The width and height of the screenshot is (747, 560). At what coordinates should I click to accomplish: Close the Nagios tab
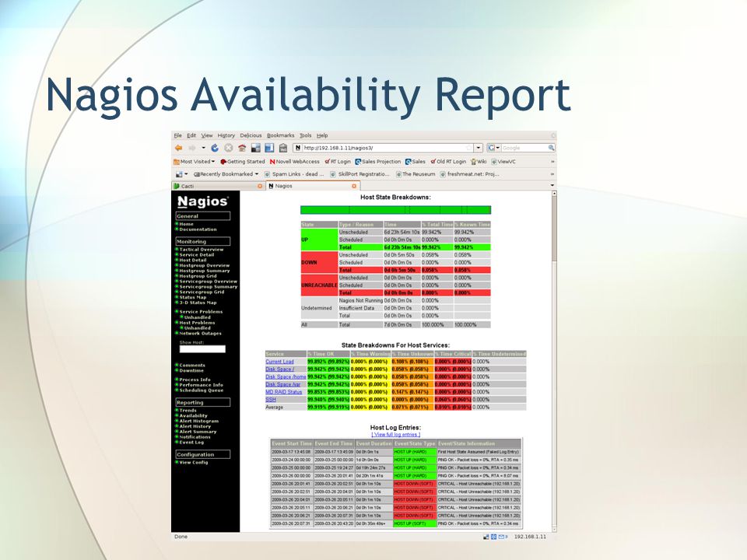tap(354, 186)
